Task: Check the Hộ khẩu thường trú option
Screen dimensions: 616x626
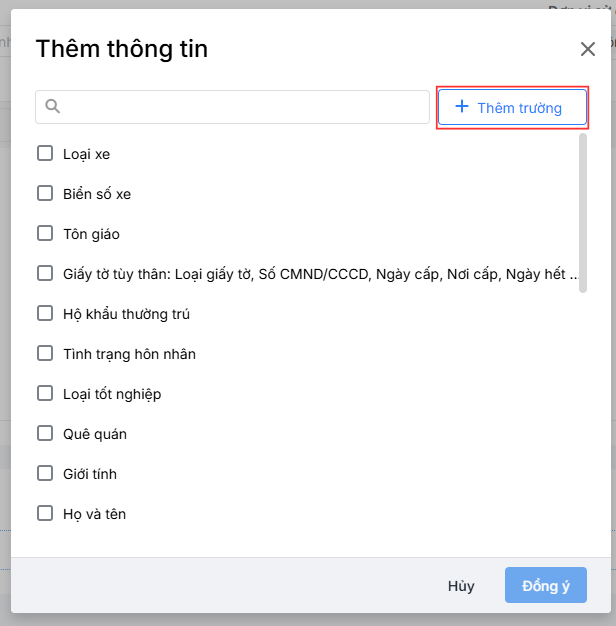Action: (x=45, y=314)
